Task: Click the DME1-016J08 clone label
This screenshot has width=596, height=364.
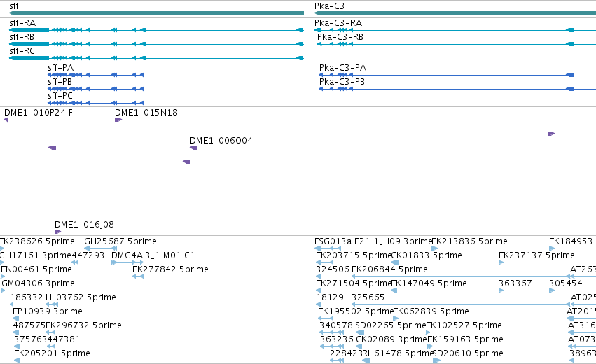Action: (x=84, y=225)
